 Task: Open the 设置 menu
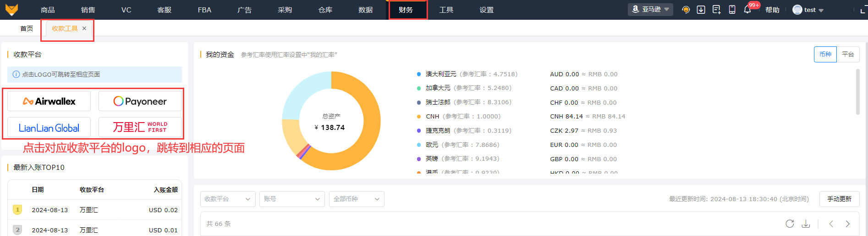click(487, 10)
